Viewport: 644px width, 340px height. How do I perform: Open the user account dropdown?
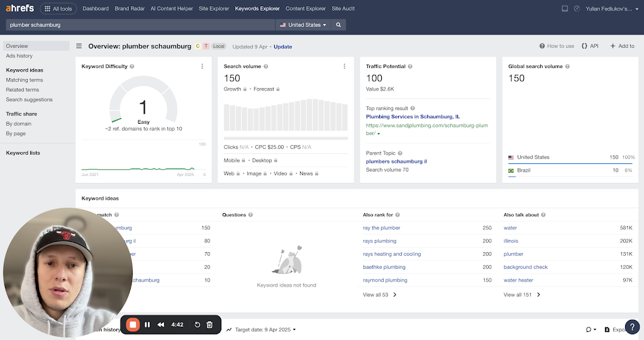pos(612,9)
